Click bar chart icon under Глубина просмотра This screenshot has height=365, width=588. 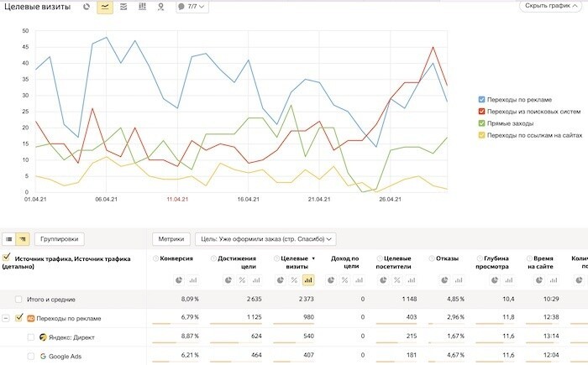click(x=509, y=280)
